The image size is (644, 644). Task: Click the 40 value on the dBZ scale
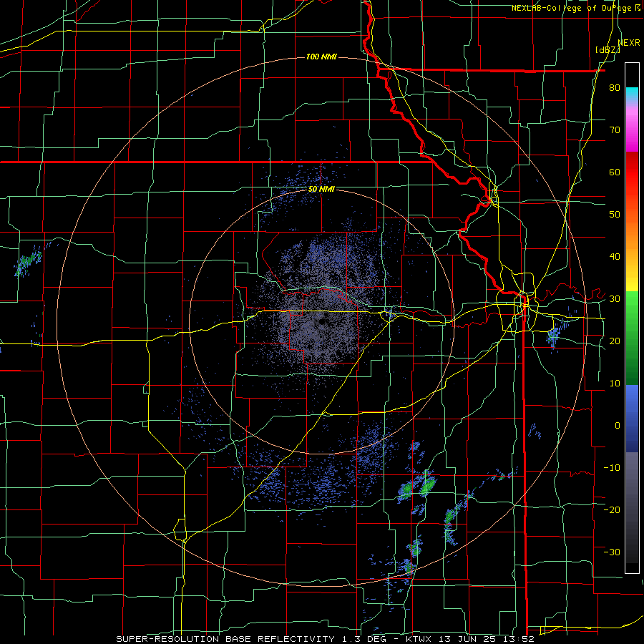click(x=615, y=257)
